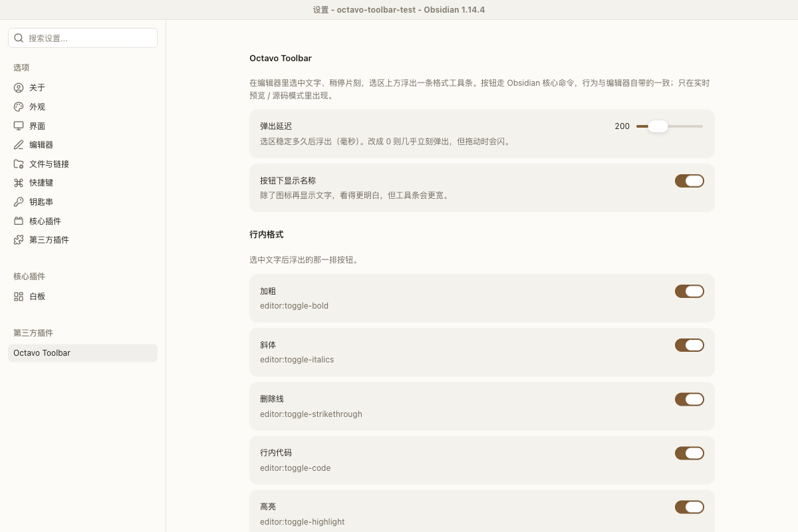Focus the 搜索设置 search field

[x=82, y=38]
